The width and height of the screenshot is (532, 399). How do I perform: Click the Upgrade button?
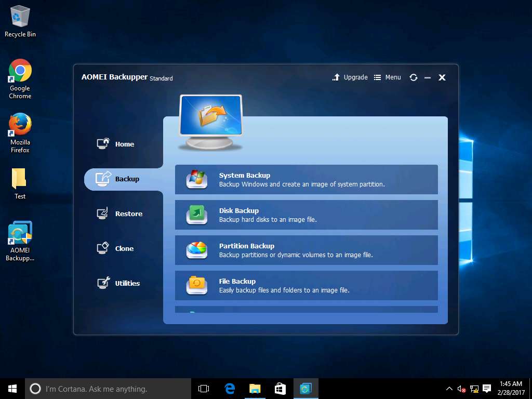pos(350,77)
